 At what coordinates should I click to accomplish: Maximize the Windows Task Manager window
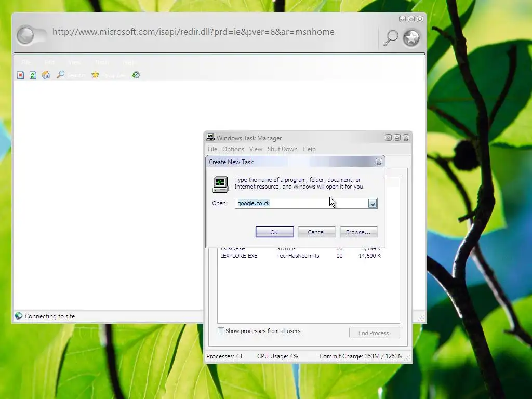[397, 137]
